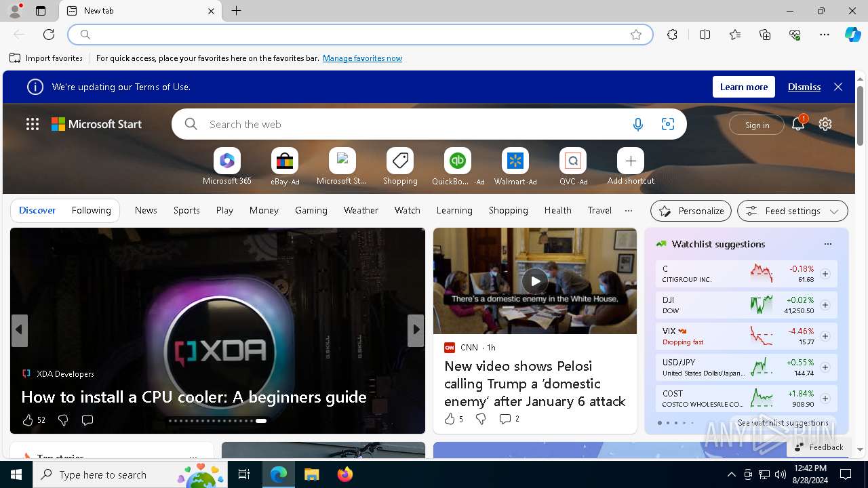Start visual search camera icon
The width and height of the screenshot is (868, 488).
point(668,124)
